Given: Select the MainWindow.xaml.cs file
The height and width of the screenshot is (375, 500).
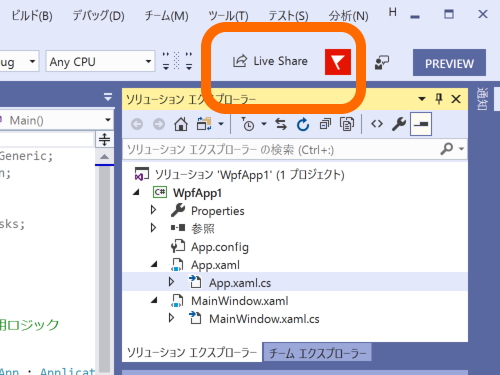Looking at the screenshot, I should tap(264, 319).
